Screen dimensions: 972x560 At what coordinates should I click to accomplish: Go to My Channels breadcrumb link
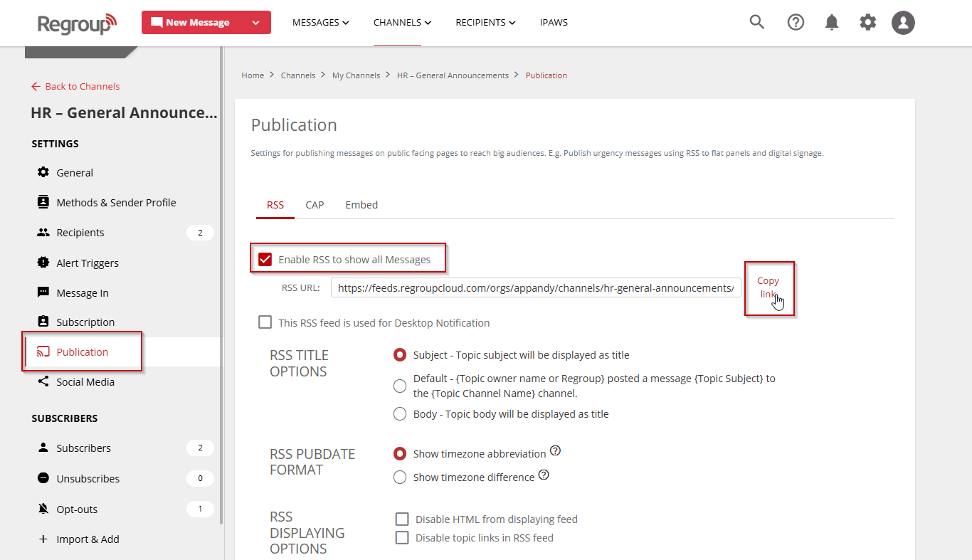(356, 75)
